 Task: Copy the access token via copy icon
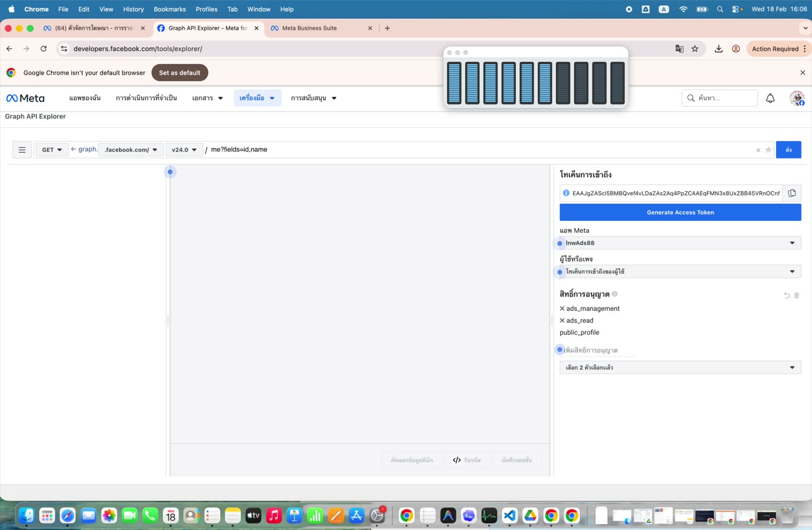pyautogui.click(x=792, y=193)
